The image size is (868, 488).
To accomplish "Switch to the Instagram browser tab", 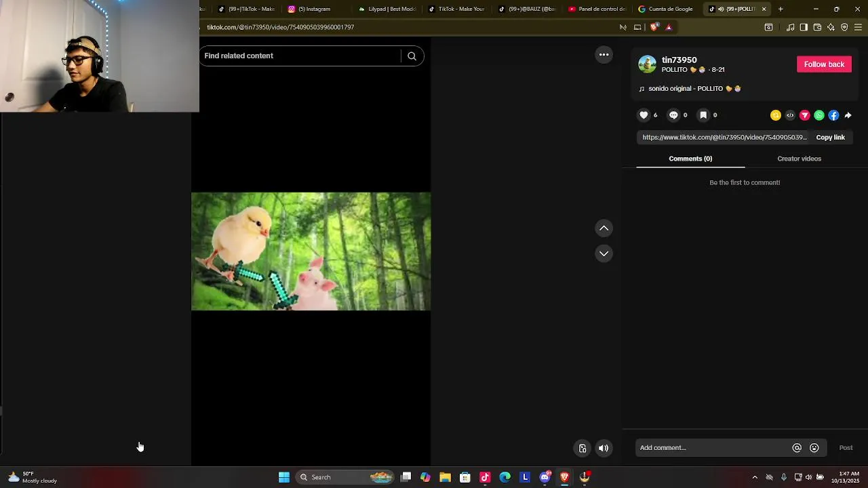I will (x=315, y=9).
